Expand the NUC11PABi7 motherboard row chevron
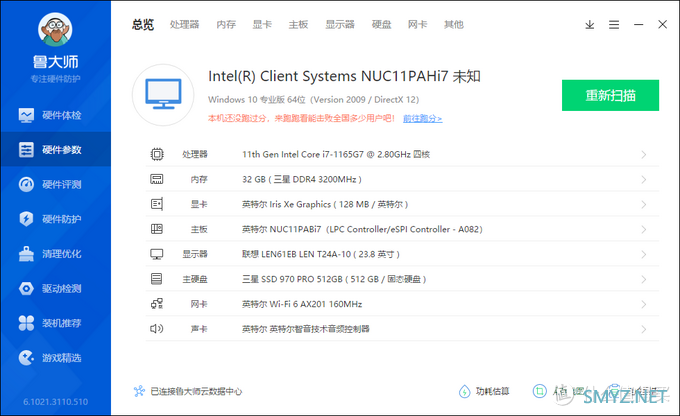680x416 pixels. 644,229
